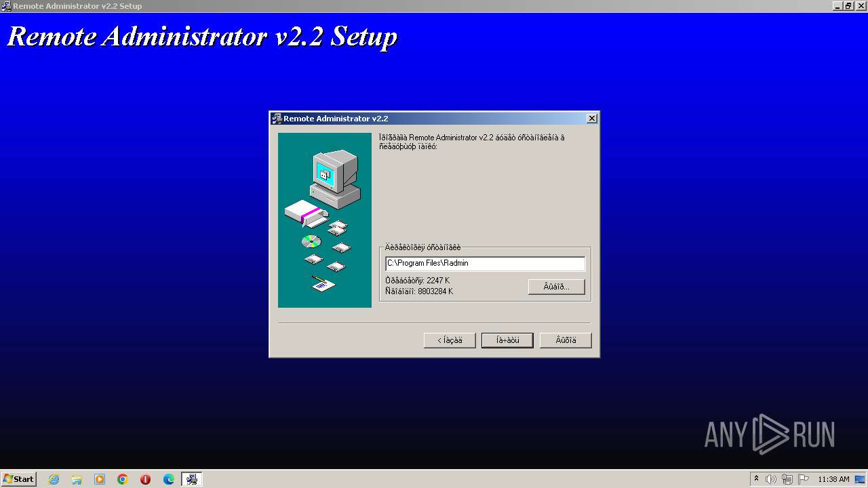Launch Internet Explorer from taskbar
Viewport: 868px width, 488px height.
click(x=54, y=479)
